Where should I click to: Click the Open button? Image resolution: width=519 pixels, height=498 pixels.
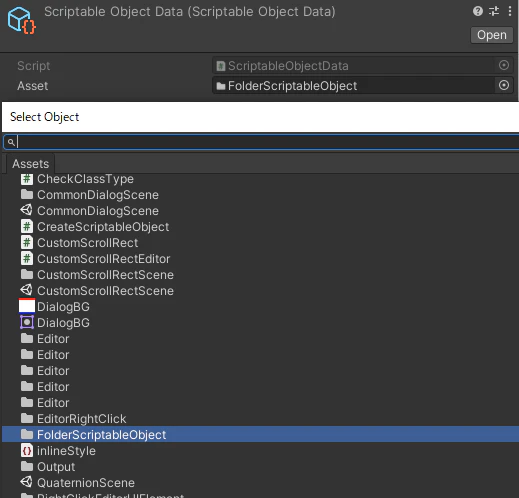point(492,35)
